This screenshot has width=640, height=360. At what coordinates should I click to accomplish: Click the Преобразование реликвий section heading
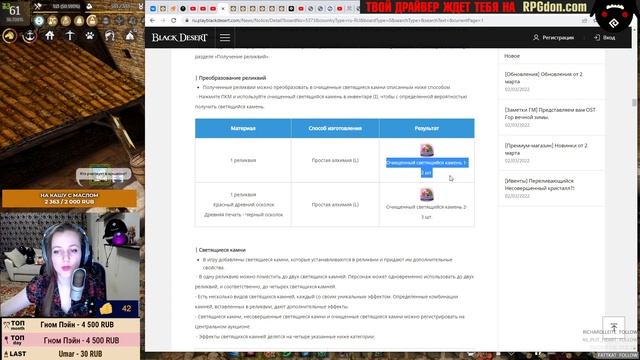tap(231, 78)
